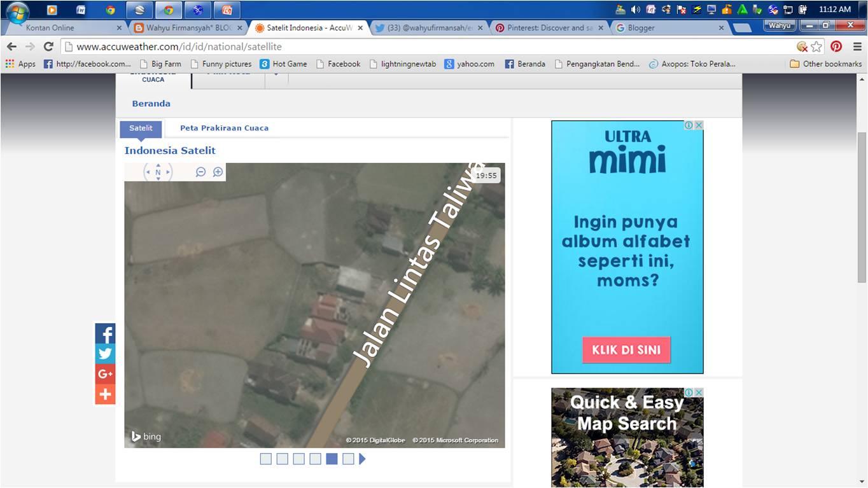Select the first satellite frame square
Screen dimensions: 868x488
coord(266,459)
